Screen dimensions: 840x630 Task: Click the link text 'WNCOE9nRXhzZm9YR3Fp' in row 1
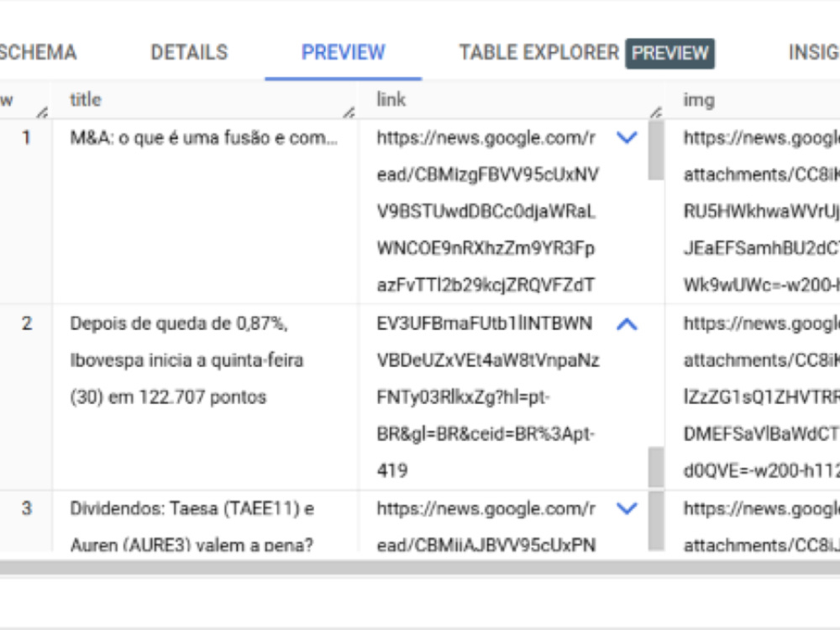click(486, 249)
